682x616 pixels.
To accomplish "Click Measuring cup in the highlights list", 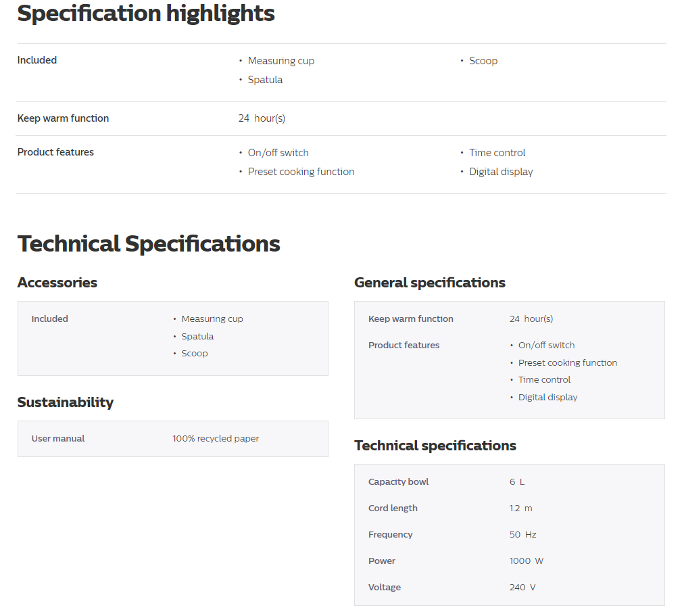I will [x=281, y=61].
